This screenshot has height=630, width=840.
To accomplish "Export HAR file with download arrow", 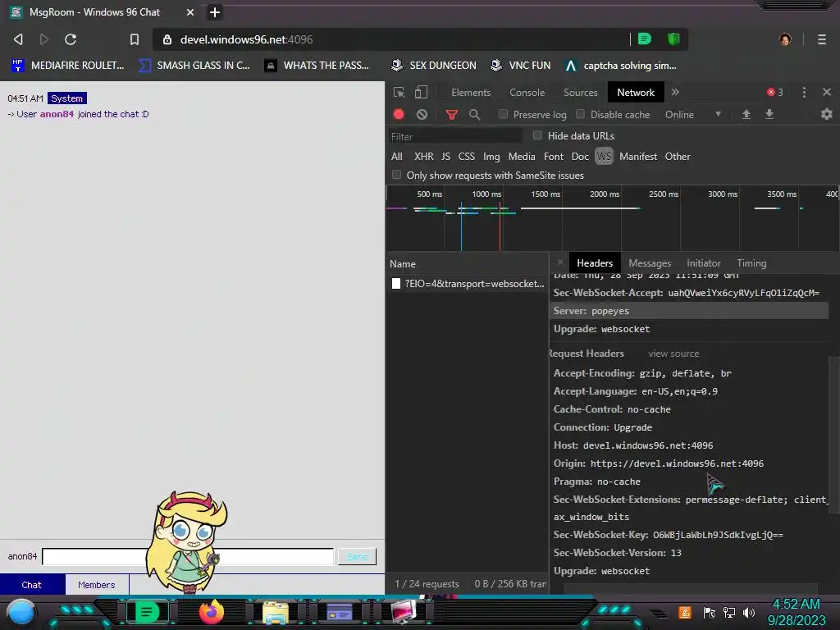I will tap(769, 114).
